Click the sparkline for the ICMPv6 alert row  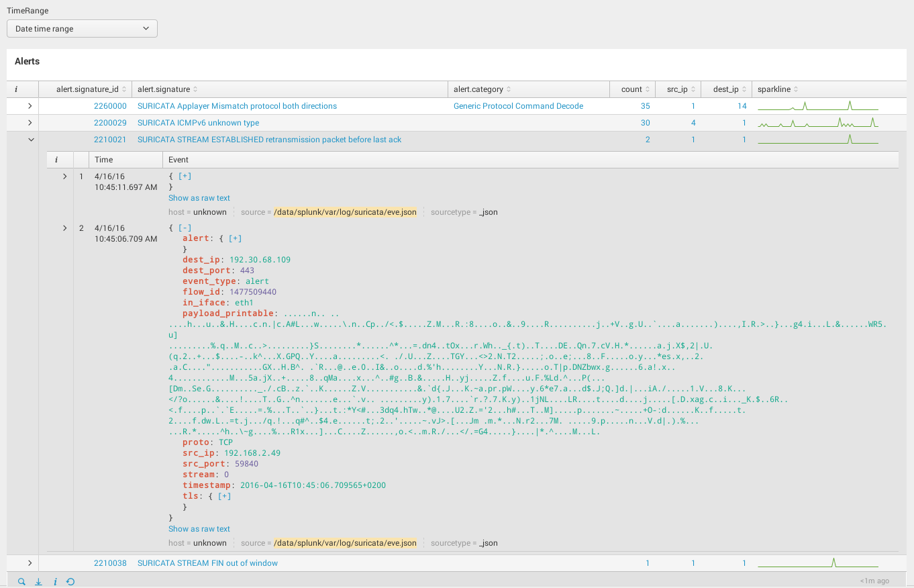click(818, 122)
